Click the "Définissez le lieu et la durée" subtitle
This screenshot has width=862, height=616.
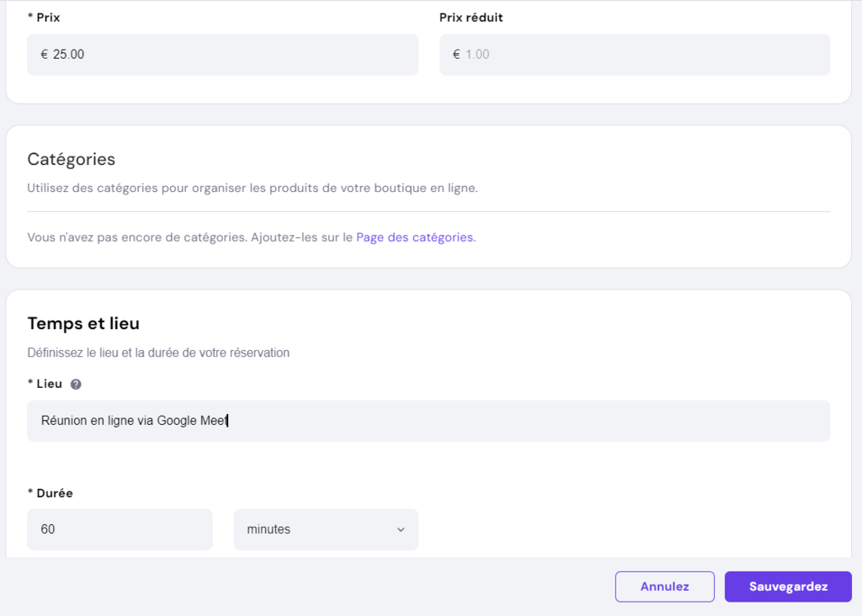(x=158, y=353)
